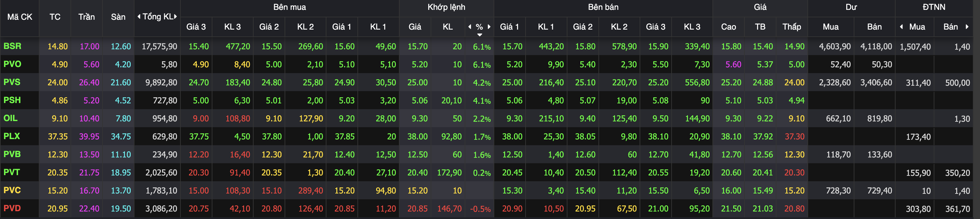
Task: Click the Sàn column header
Action: [118, 17]
